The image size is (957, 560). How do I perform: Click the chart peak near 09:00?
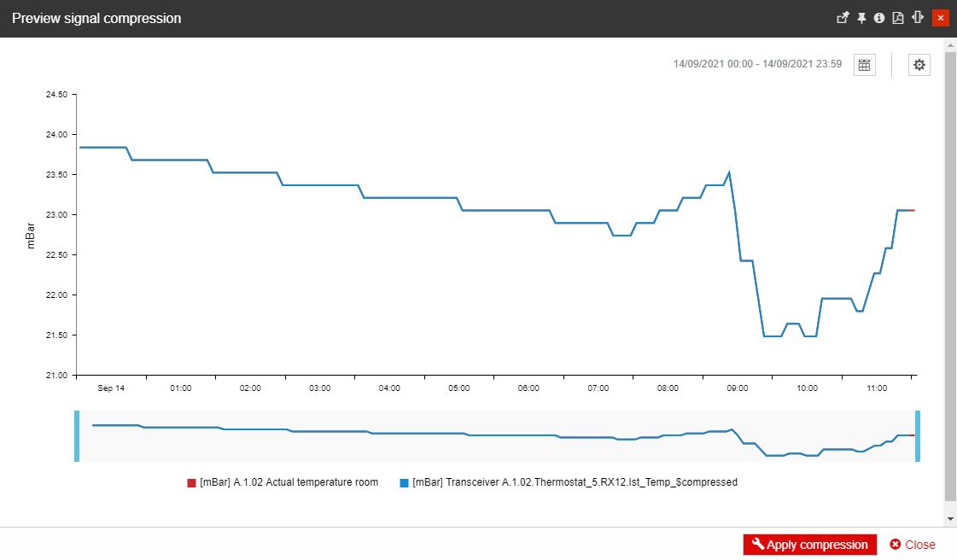(x=728, y=172)
